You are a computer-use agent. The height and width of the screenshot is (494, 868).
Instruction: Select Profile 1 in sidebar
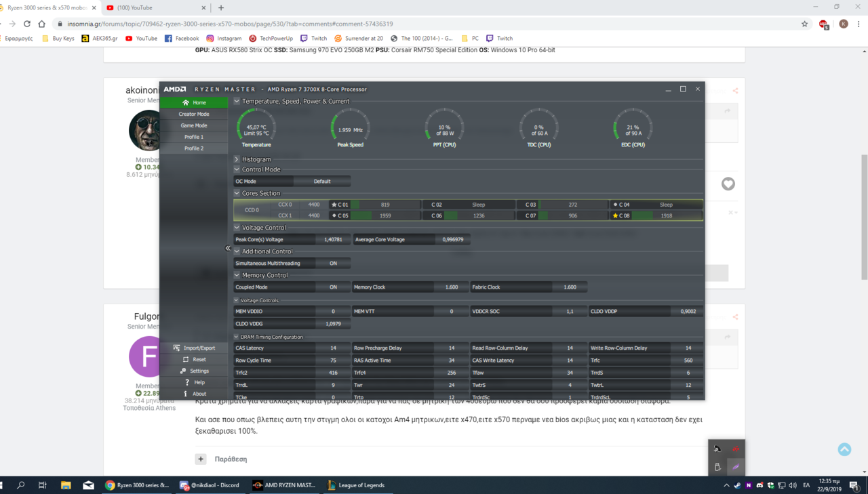pyautogui.click(x=194, y=137)
